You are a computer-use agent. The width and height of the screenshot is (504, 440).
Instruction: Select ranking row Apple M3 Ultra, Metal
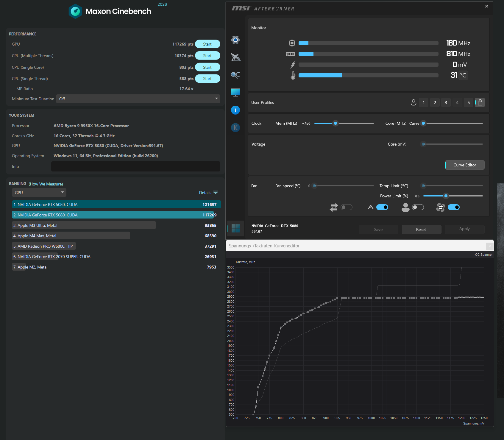116,225
